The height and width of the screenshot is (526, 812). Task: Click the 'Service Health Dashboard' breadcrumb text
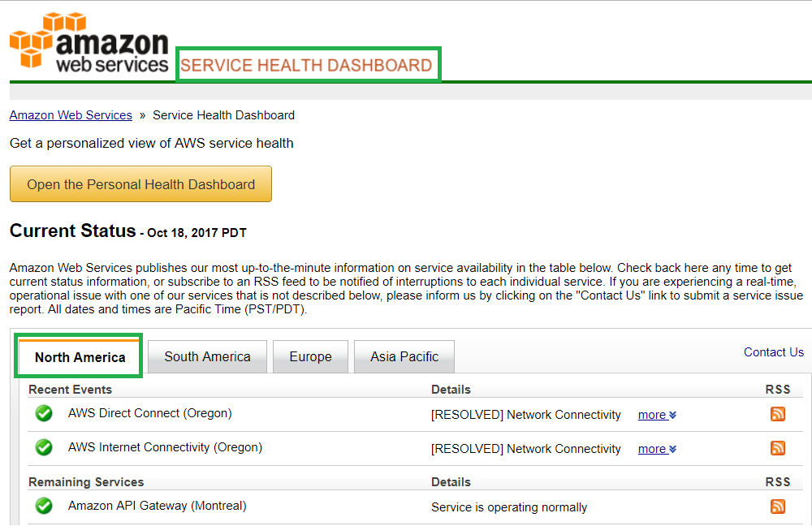click(224, 115)
